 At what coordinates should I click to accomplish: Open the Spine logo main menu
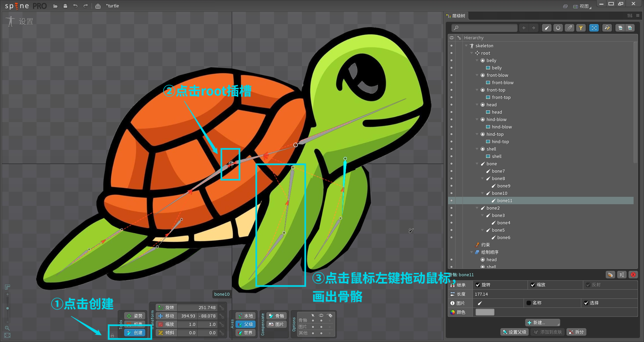25,6
